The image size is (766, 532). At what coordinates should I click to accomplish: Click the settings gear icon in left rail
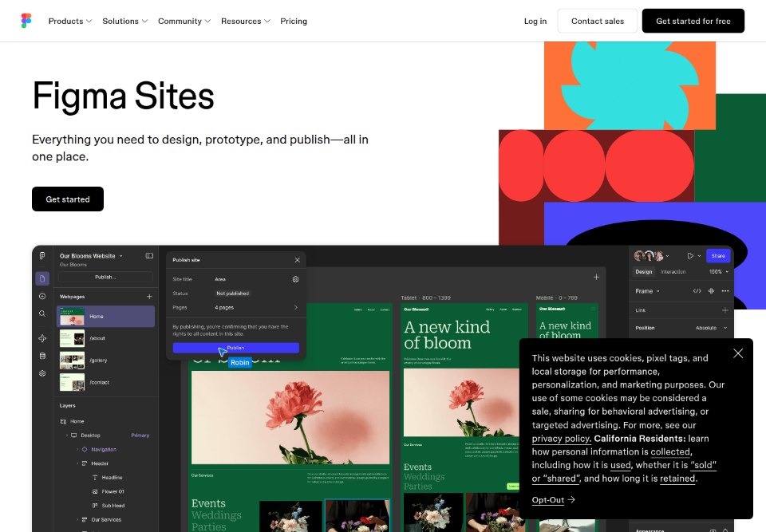point(42,373)
